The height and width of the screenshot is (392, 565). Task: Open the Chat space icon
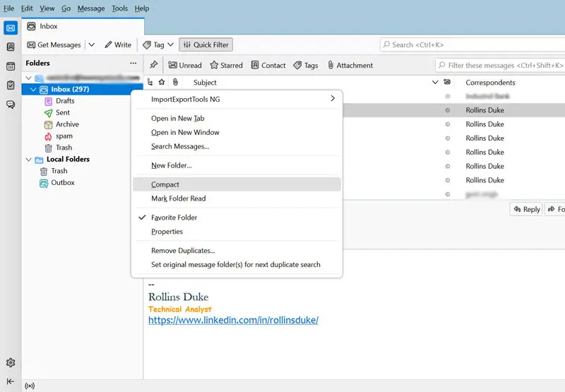(11, 105)
